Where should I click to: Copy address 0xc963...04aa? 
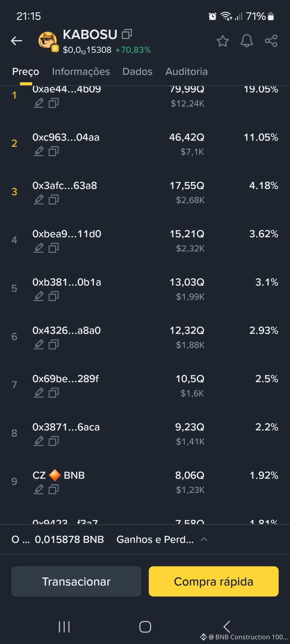54,151
